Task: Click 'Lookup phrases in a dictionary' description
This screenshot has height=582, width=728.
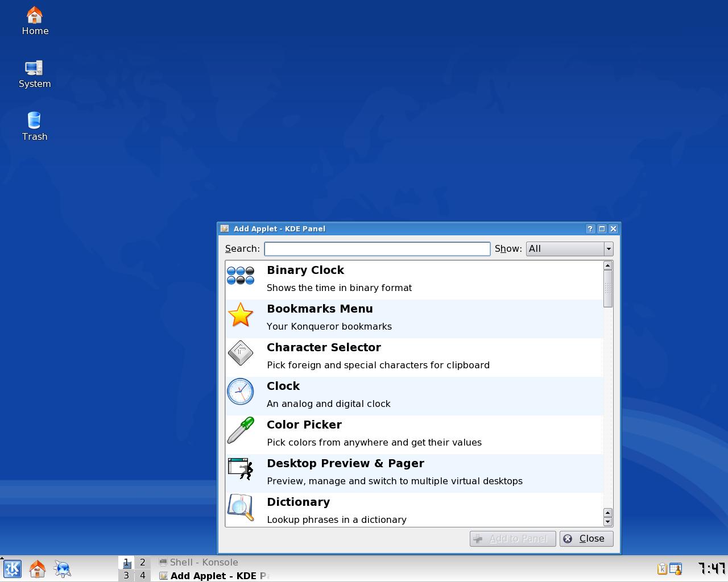Action: [x=337, y=519]
